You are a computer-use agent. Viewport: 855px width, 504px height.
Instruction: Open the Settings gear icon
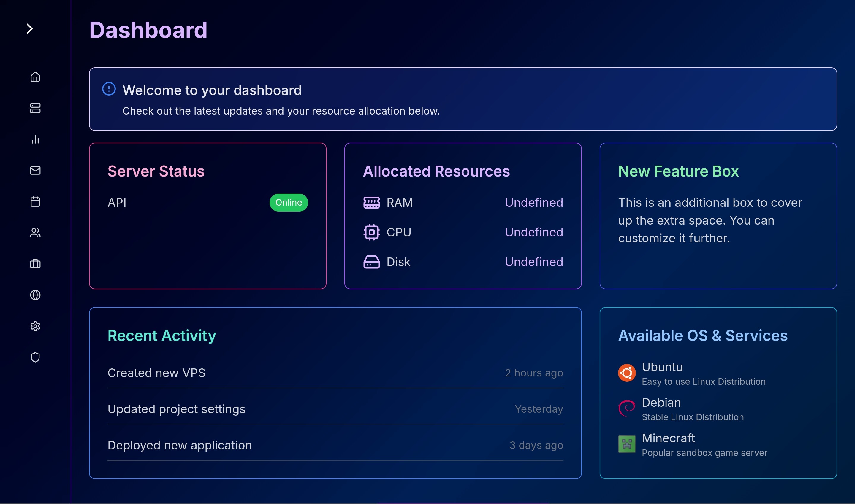pyautogui.click(x=35, y=326)
